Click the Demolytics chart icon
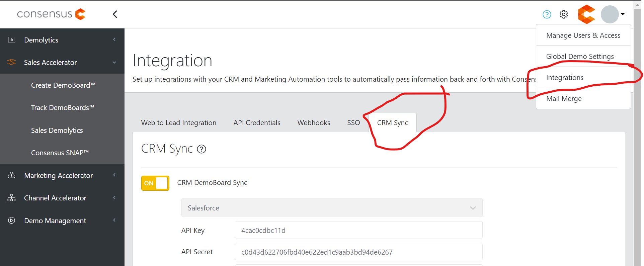 point(11,40)
